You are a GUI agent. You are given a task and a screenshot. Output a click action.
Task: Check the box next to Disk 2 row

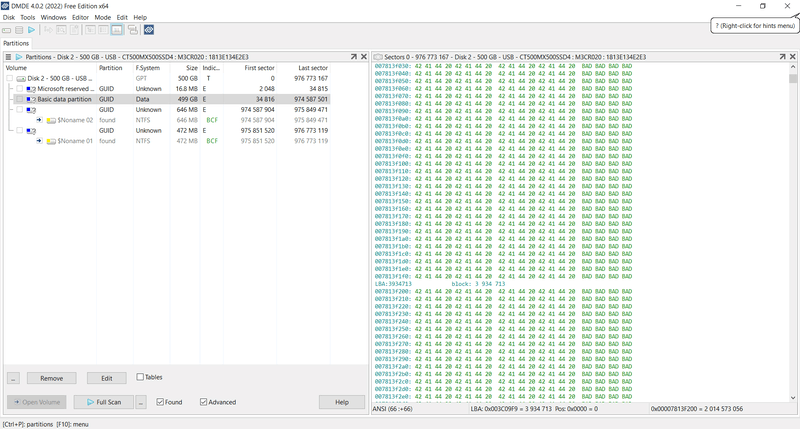click(10, 79)
